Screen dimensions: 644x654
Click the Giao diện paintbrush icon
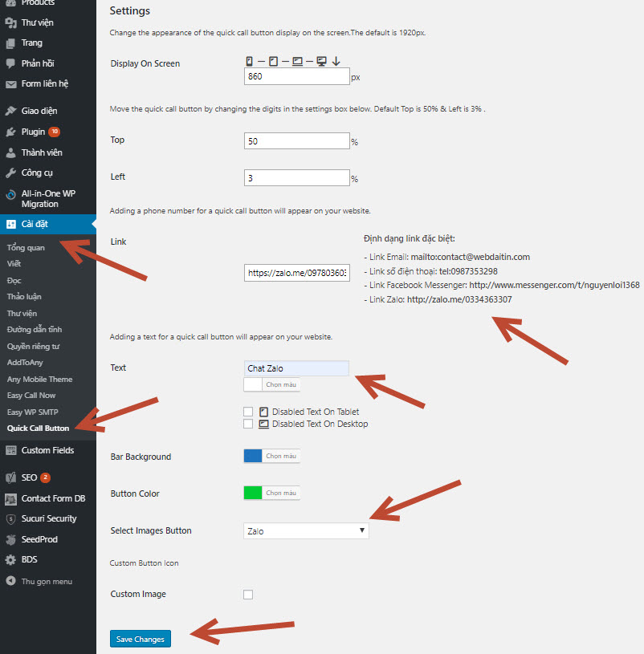click(10, 111)
